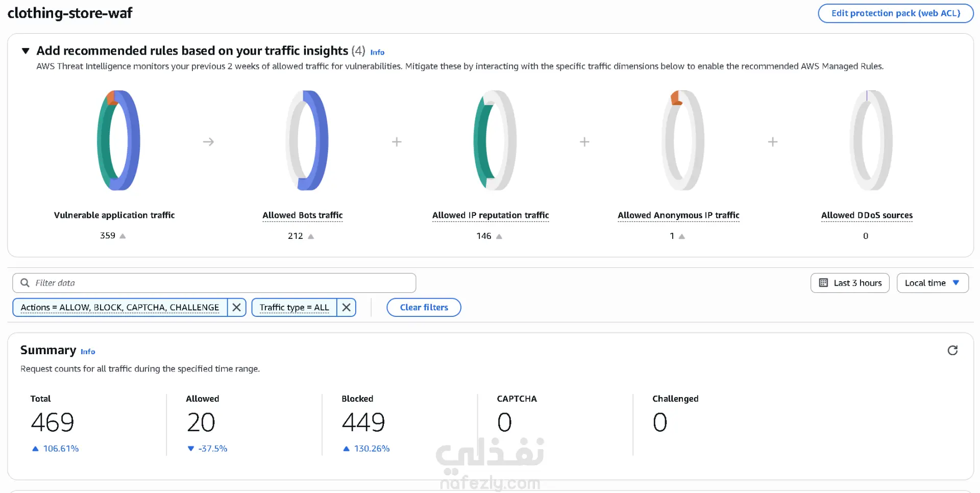Image resolution: width=980 pixels, height=493 pixels.
Task: Remove the Traffic type filter chip
Action: (346, 307)
